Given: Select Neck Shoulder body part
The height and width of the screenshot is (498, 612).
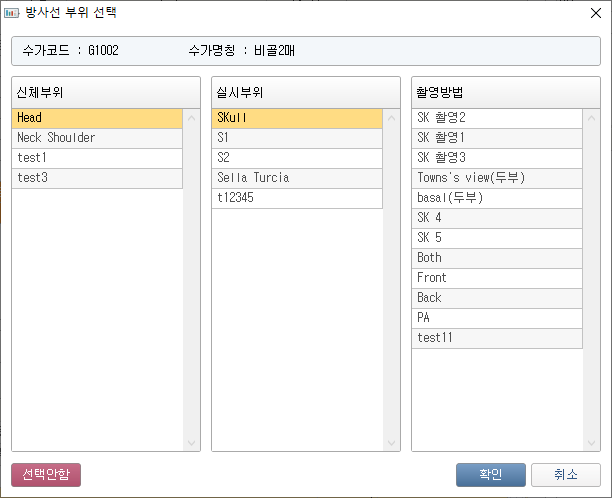Looking at the screenshot, I should [x=97, y=138].
